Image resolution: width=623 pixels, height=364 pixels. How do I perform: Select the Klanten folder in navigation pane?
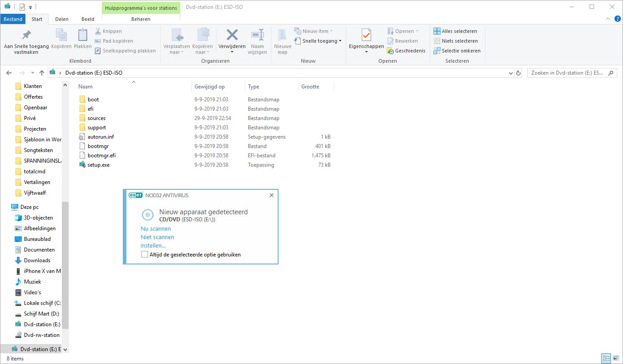[33, 86]
